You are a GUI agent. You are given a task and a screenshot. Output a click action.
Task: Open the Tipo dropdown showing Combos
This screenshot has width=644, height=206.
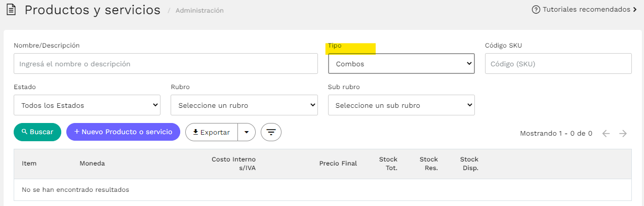[401, 64]
